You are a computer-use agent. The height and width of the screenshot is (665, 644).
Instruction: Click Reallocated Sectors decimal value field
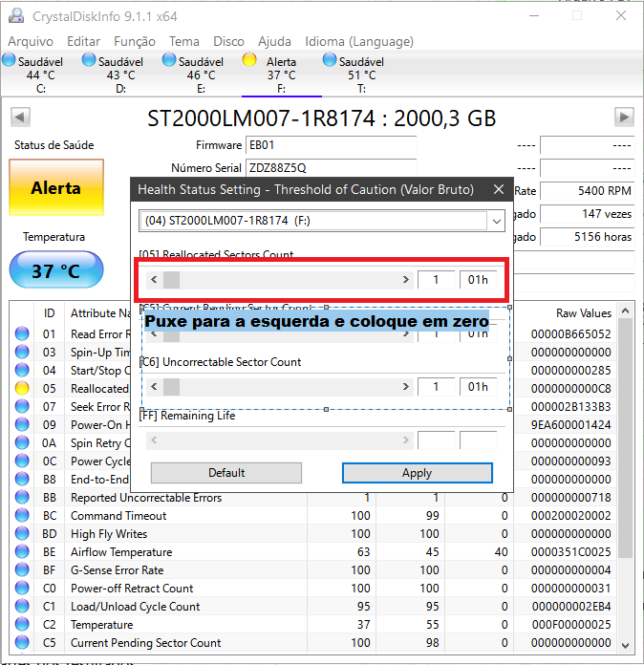pos(436,280)
